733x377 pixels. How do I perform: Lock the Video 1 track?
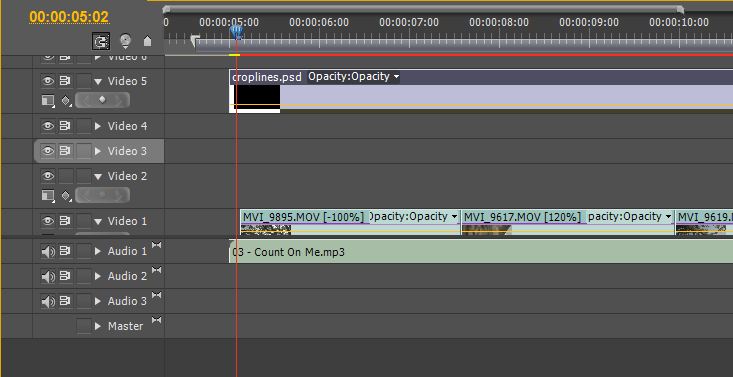(84, 221)
